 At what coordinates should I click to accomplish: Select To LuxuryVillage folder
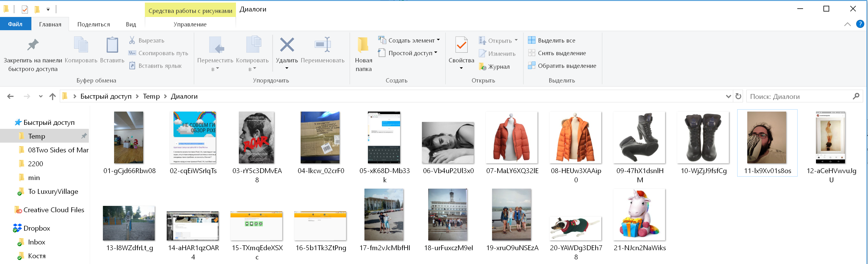(48, 192)
